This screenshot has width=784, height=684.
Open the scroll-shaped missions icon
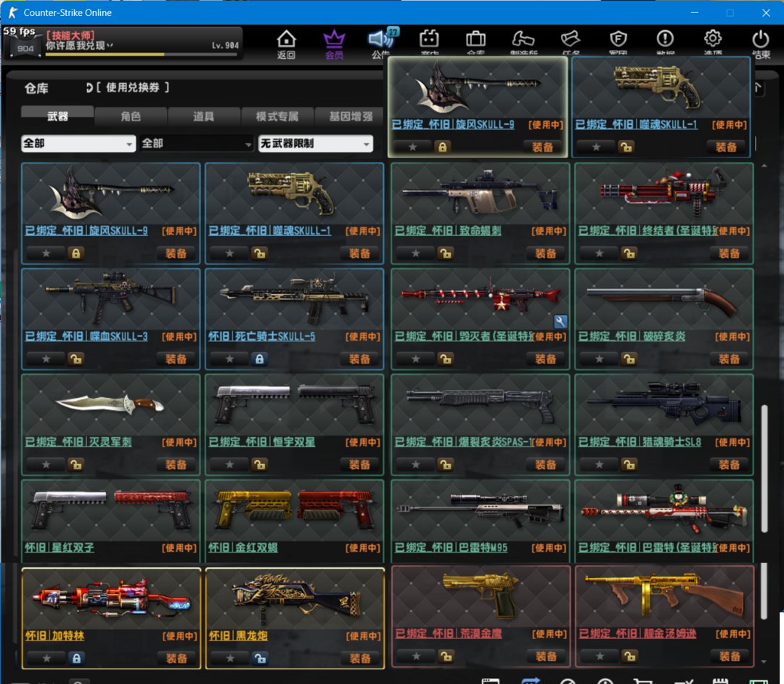point(571,38)
